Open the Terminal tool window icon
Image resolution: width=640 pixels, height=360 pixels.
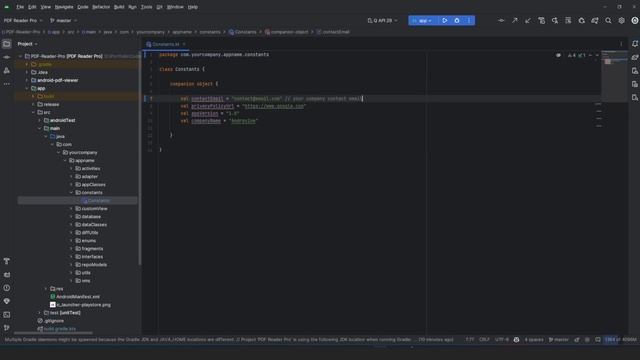[7, 315]
